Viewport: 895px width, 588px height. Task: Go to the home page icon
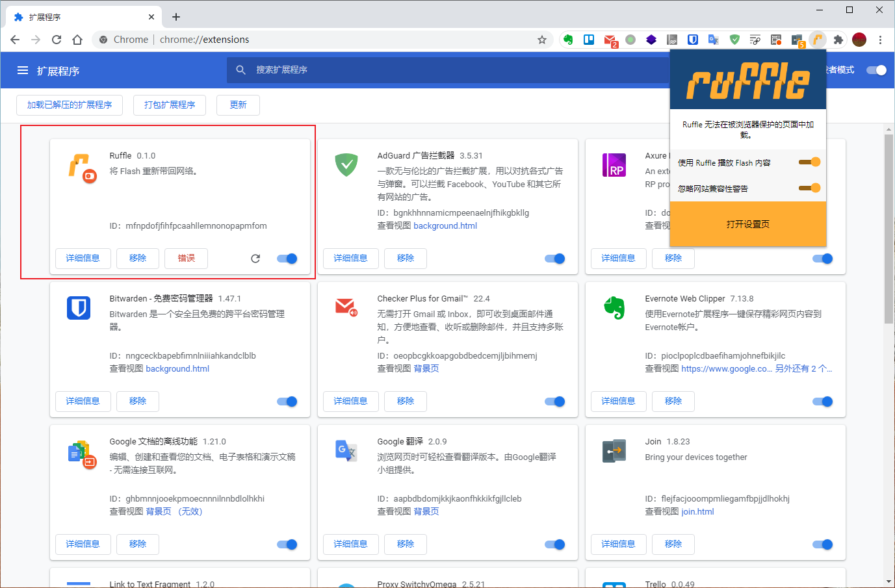click(77, 40)
